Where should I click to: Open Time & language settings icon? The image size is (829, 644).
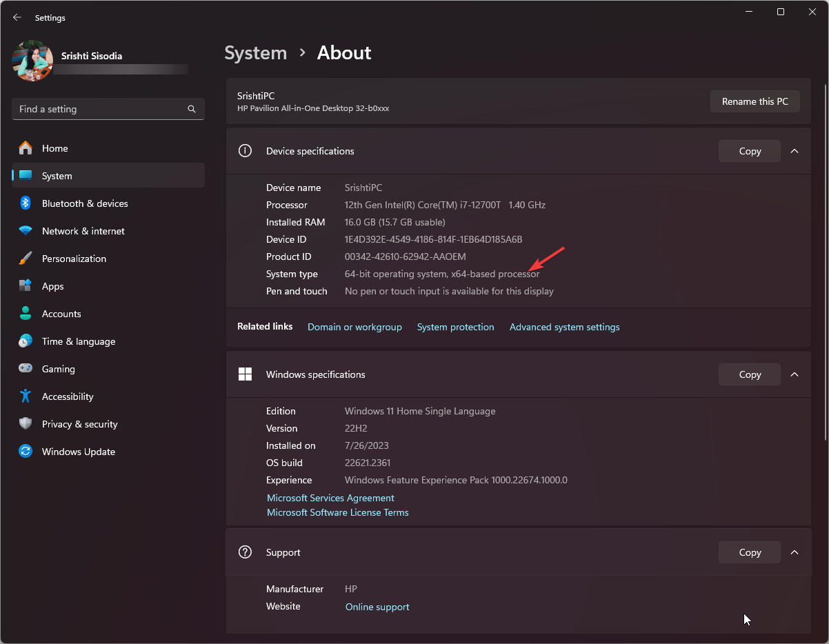click(x=26, y=341)
